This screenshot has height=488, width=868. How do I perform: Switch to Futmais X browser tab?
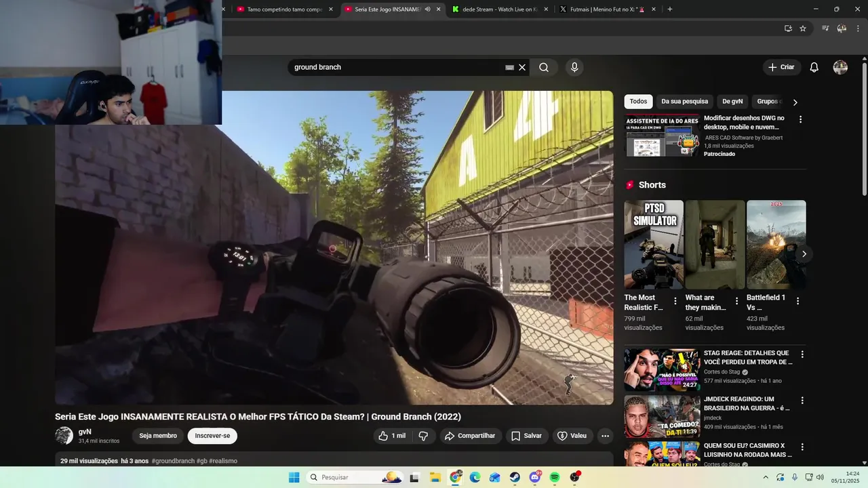point(608,9)
